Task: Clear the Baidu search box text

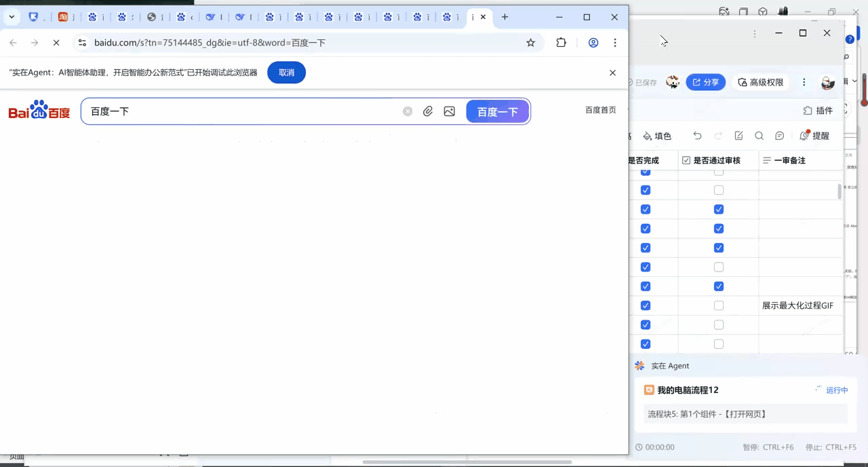Action: point(408,111)
